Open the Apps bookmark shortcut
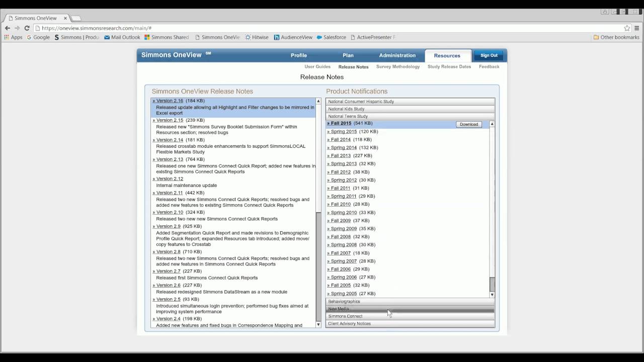The width and height of the screenshot is (644, 362). click(13, 37)
